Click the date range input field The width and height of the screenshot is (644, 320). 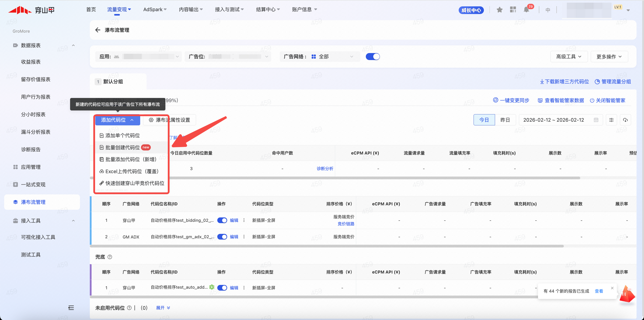pyautogui.click(x=554, y=120)
